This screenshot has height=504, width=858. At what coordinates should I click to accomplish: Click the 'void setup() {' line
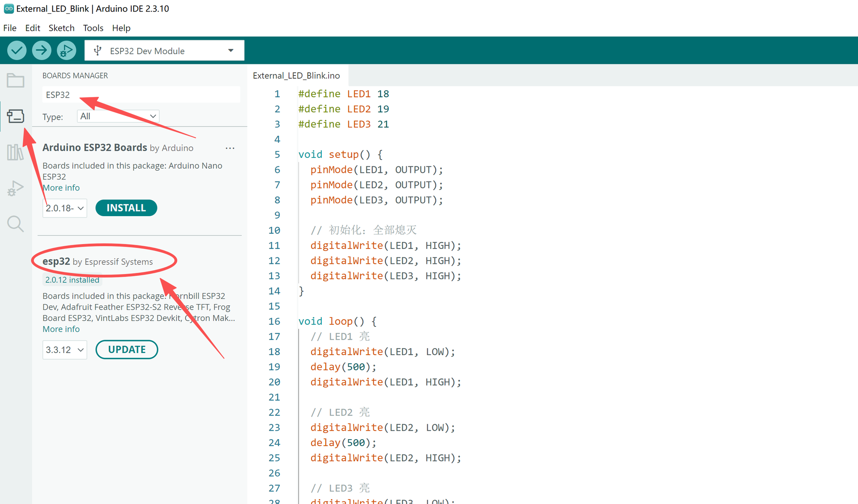[x=341, y=154]
